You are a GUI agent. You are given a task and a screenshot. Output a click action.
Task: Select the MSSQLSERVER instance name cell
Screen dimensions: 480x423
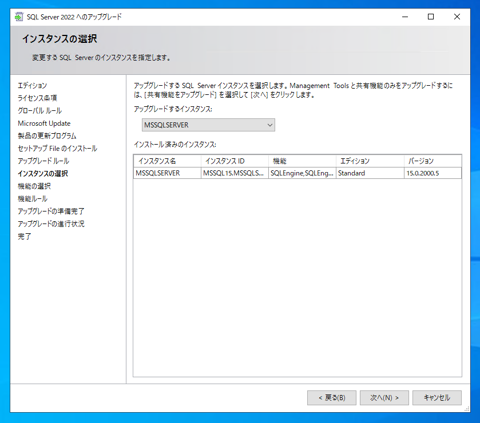[167, 173]
